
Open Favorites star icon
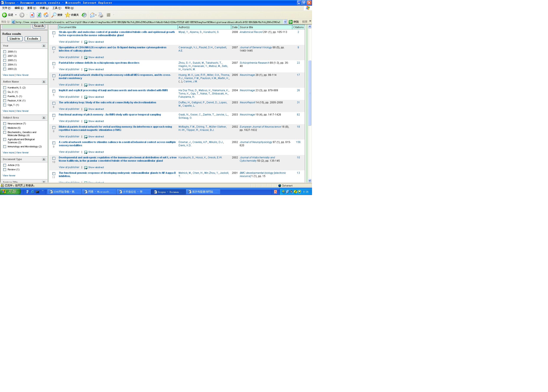click(68, 15)
